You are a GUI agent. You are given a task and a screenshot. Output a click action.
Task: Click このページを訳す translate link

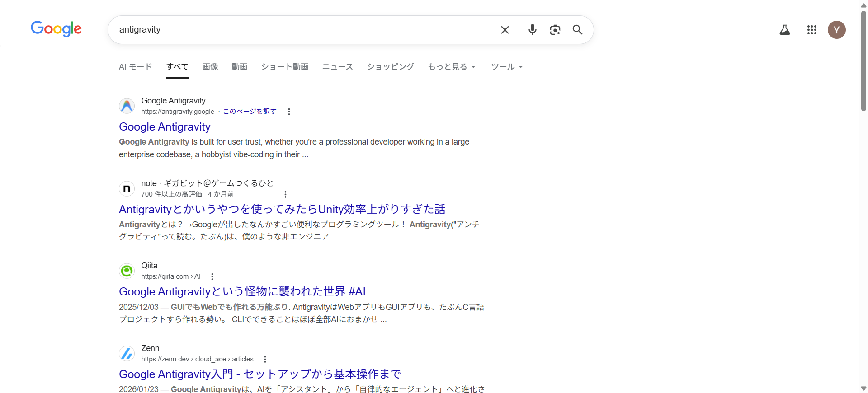pyautogui.click(x=250, y=112)
